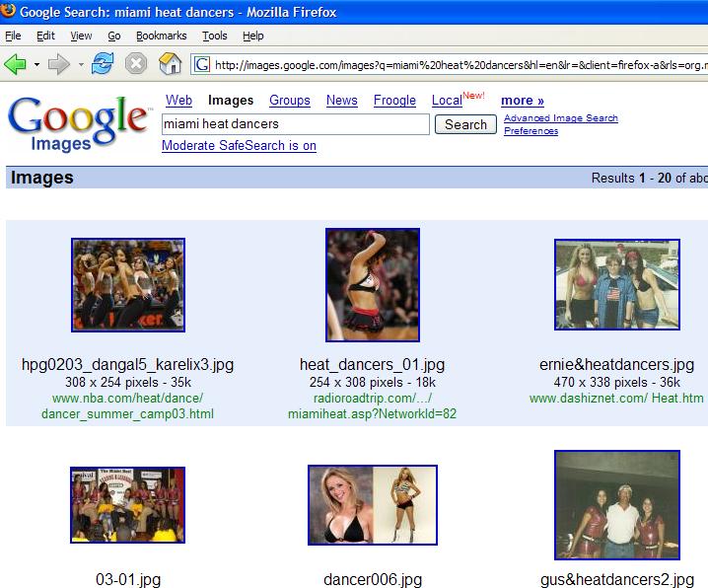708x588 pixels.
Task: Switch to the News search tab
Action: [x=341, y=100]
